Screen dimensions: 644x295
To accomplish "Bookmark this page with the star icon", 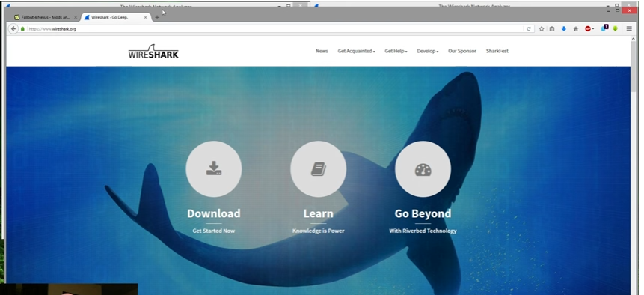I will coord(542,28).
